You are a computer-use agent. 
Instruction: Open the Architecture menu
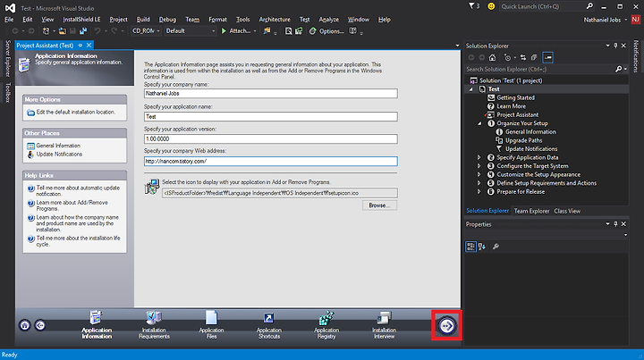(275, 20)
